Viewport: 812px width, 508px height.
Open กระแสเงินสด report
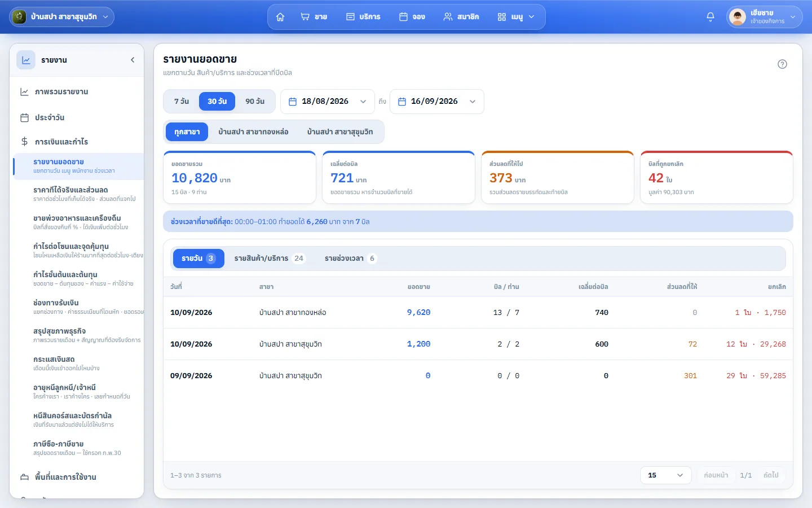(78, 364)
